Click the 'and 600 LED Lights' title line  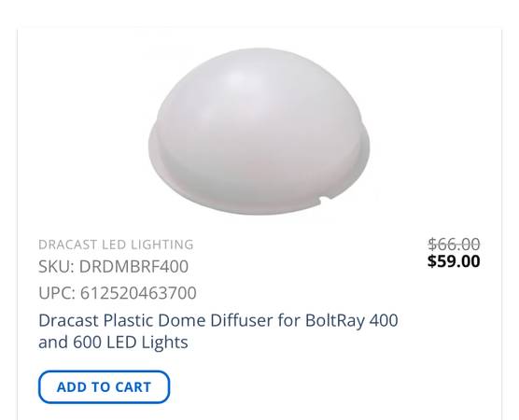click(x=113, y=342)
